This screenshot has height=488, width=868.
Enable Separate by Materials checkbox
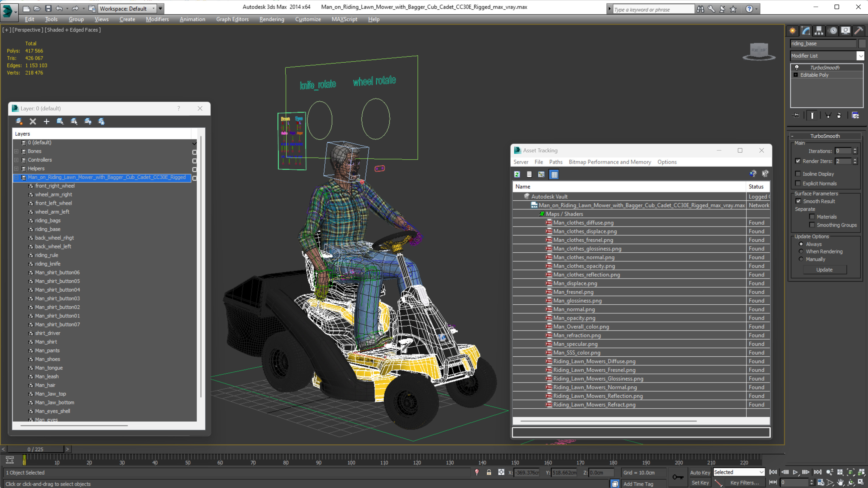point(812,216)
